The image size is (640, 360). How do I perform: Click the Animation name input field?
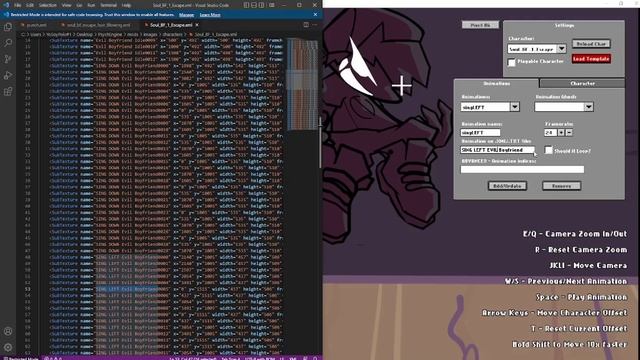[480, 133]
